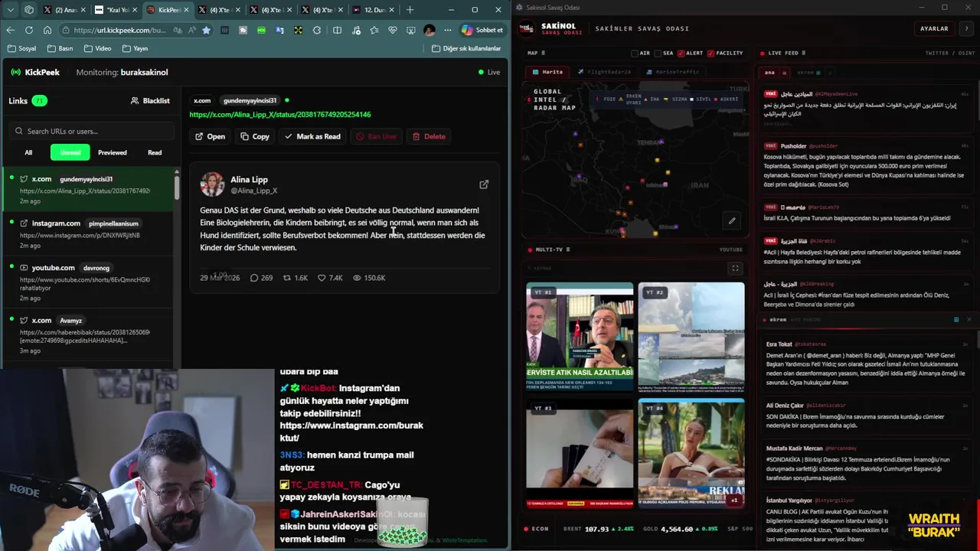Toggle the favorites star in address bar
980x551 pixels.
coord(206,30)
